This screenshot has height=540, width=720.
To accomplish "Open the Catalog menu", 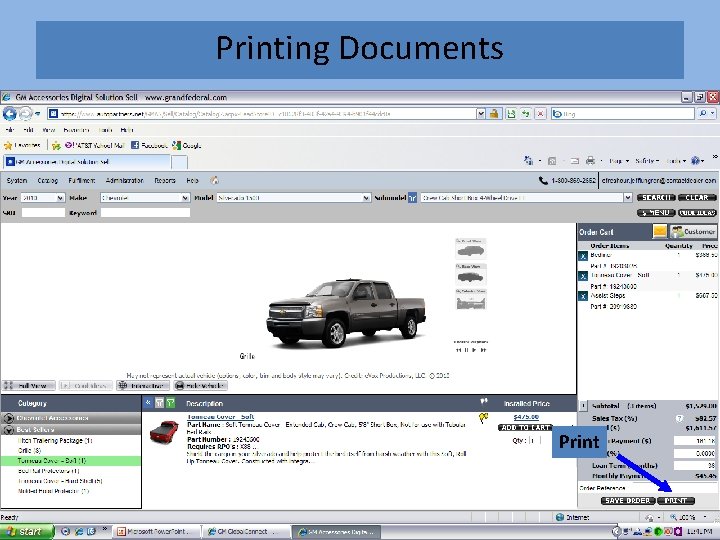I will point(48,181).
